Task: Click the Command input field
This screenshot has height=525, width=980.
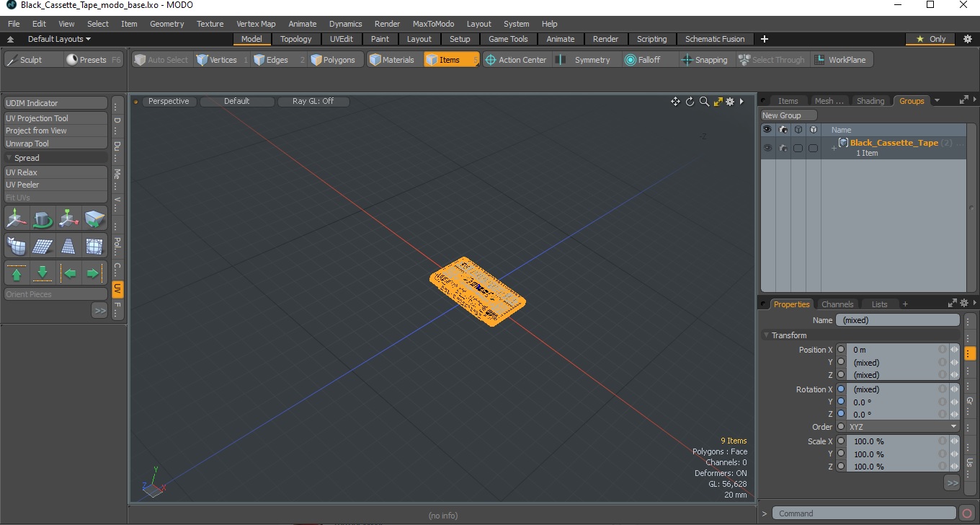Action: [x=865, y=513]
